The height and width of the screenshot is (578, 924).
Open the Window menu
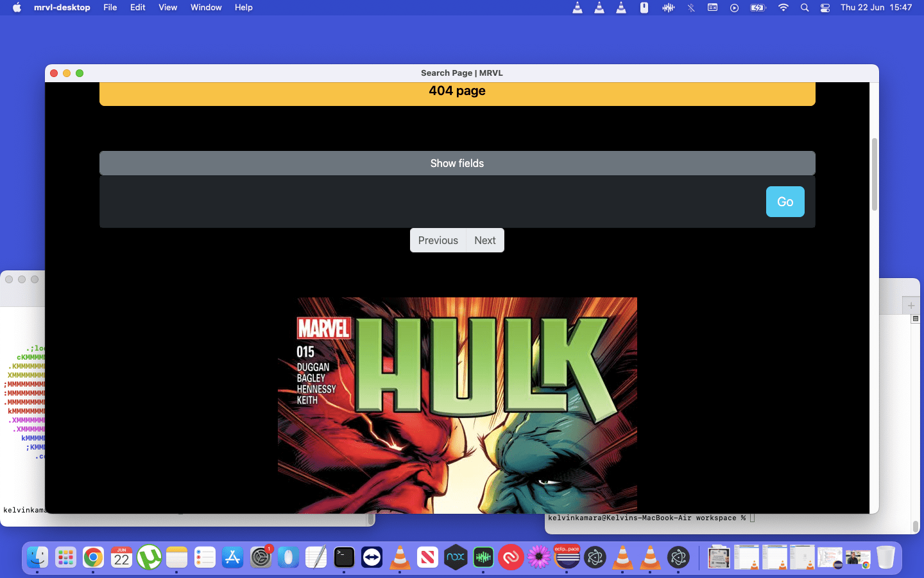click(206, 8)
